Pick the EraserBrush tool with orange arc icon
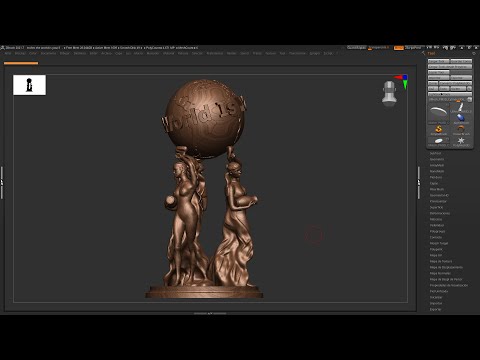480x360 pixels. pos(461,130)
